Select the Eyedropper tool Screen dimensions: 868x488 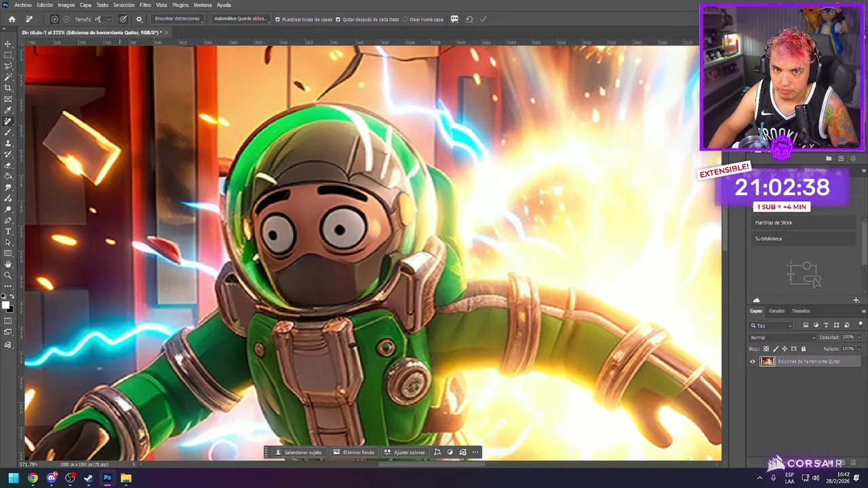pos(8,110)
